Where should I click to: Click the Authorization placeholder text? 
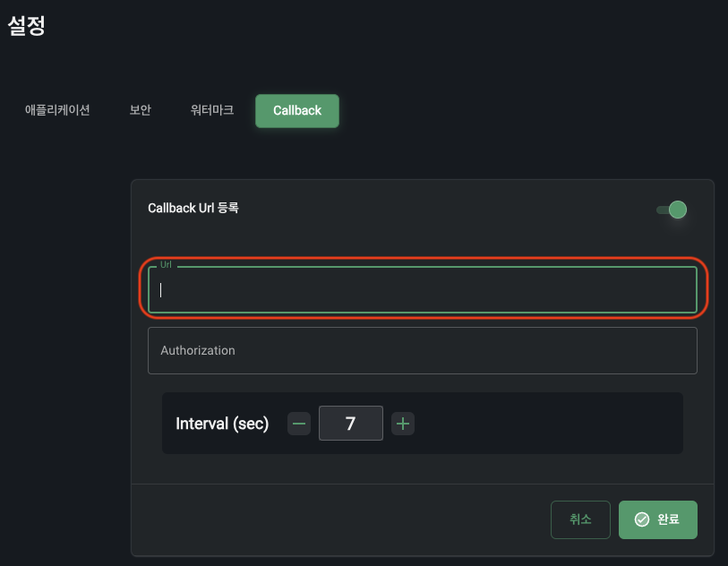pyautogui.click(x=198, y=350)
